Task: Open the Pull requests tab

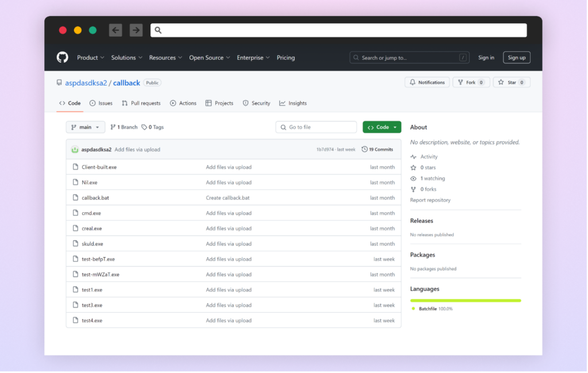Action: (141, 103)
